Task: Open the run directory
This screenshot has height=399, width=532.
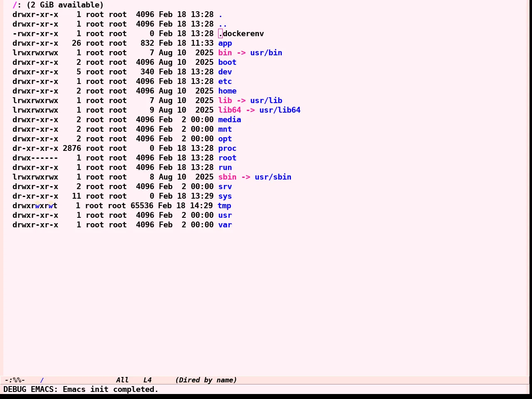Action: 225,167
